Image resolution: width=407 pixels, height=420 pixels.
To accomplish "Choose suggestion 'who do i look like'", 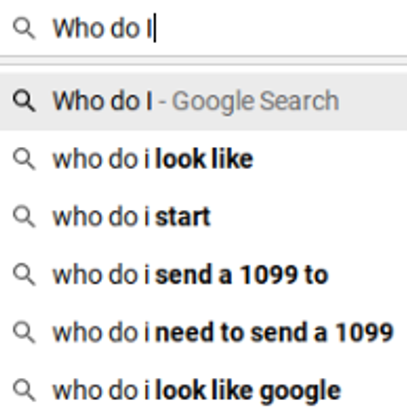I will point(203,159).
